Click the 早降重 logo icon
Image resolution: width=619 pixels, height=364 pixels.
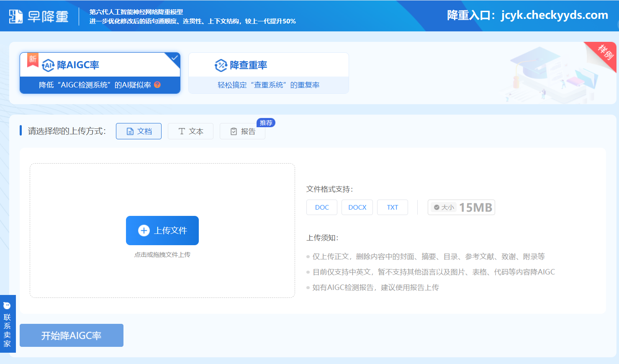[16, 16]
